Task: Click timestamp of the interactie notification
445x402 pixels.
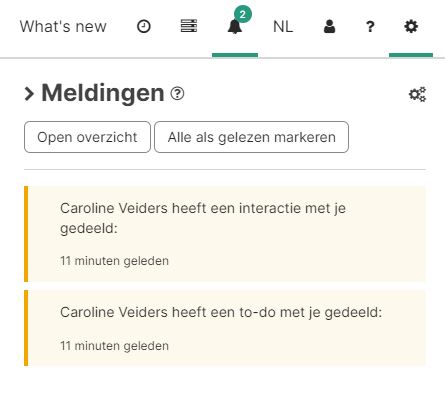Action: tap(114, 261)
